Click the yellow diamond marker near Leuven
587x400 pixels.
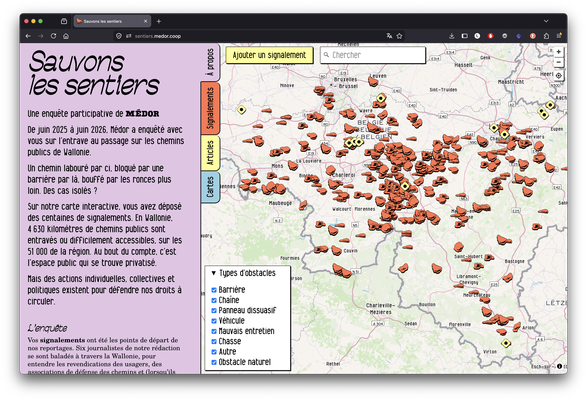(x=381, y=99)
